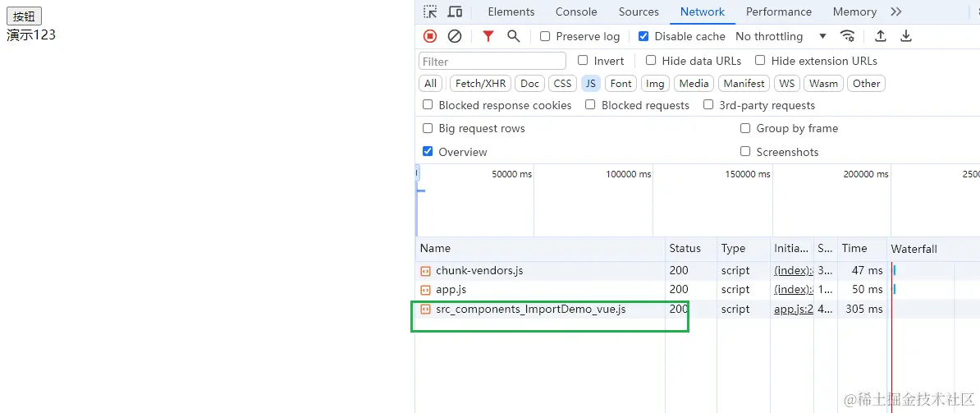Click the 演示123 text on page
Screen dimensions: 980x413
[x=31, y=35]
